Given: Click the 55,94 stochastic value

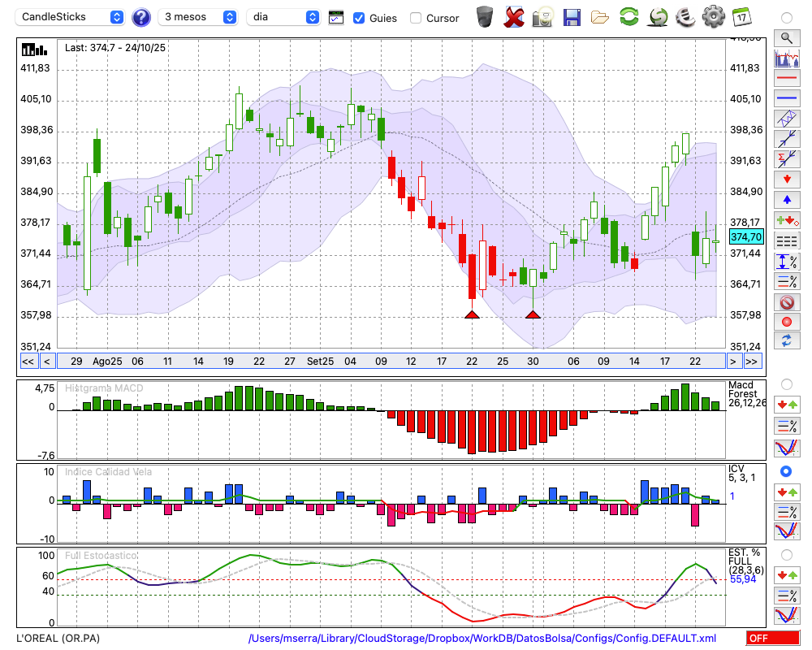Looking at the screenshot, I should point(743,579).
